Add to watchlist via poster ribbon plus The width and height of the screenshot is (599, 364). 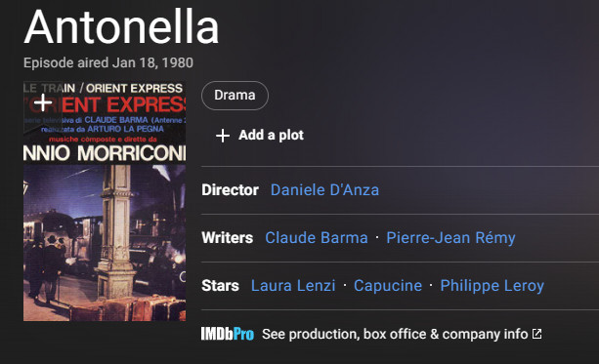coord(43,103)
